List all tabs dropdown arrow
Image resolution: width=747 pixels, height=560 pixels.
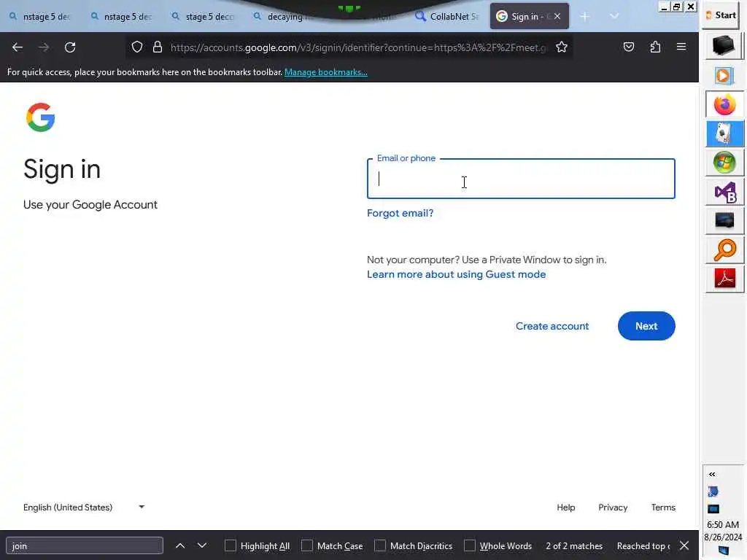pos(614,17)
